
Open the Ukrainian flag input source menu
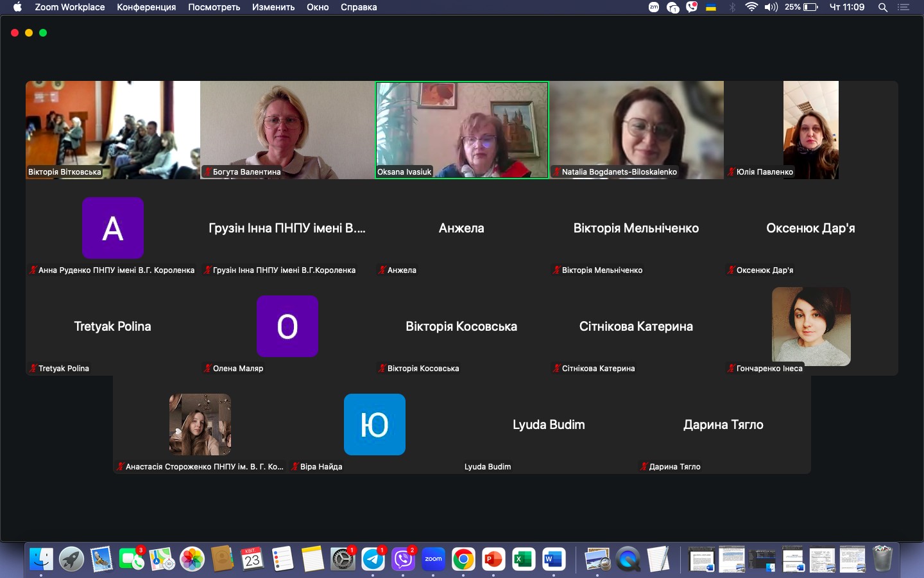[x=711, y=7]
